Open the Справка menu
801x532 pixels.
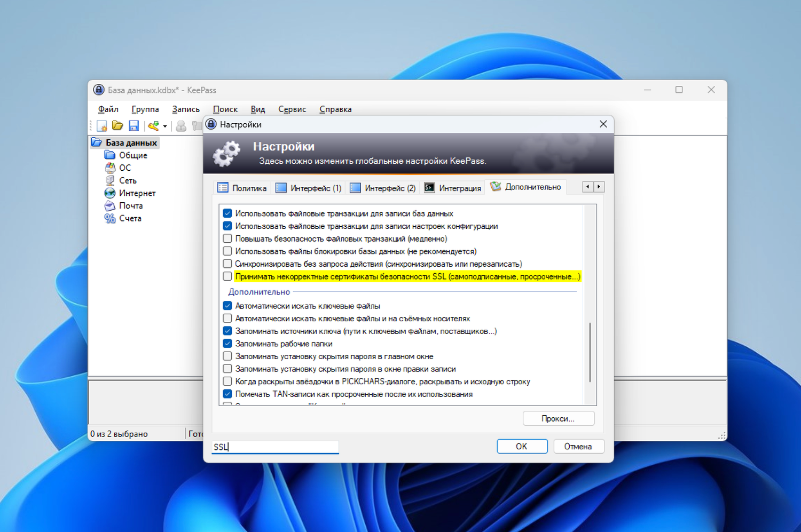tap(335, 109)
